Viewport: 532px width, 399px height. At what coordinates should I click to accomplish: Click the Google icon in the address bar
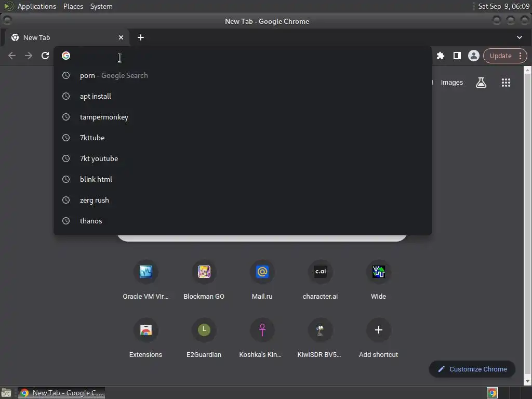66,56
